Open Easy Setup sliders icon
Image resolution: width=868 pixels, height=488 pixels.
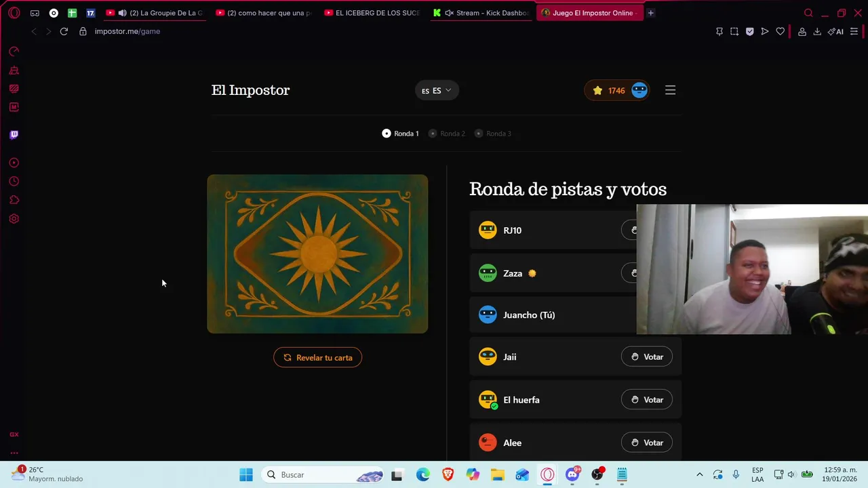(x=854, y=31)
